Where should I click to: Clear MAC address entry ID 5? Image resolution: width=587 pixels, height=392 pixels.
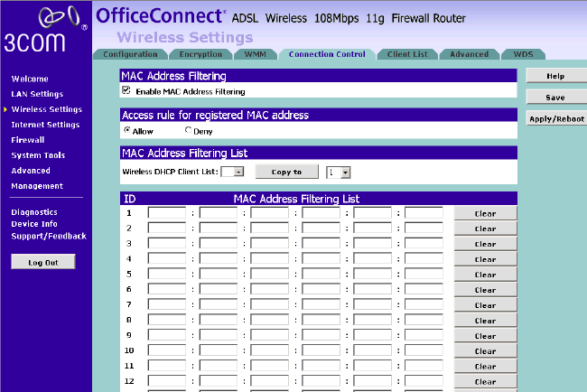pos(486,275)
